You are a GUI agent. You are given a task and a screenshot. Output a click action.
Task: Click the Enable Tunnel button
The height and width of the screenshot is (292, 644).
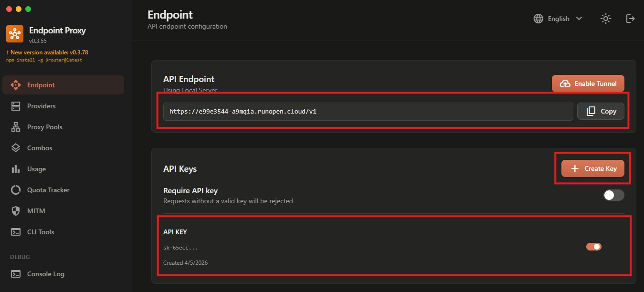(x=588, y=83)
